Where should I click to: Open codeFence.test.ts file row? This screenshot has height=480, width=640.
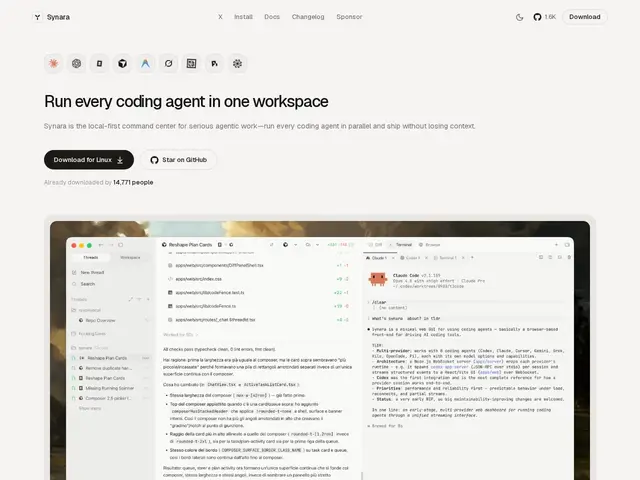pos(258,293)
